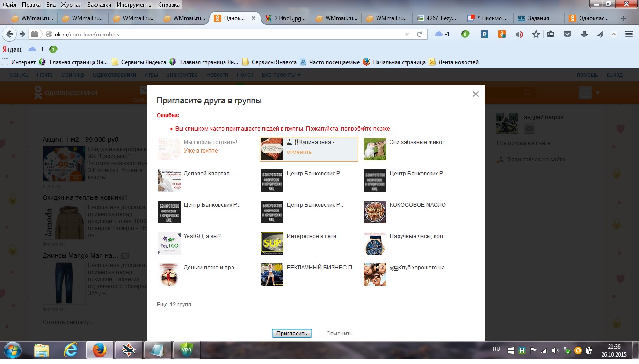639x364 pixels.
Task: Switch to the Письмо tab
Action: tap(488, 18)
